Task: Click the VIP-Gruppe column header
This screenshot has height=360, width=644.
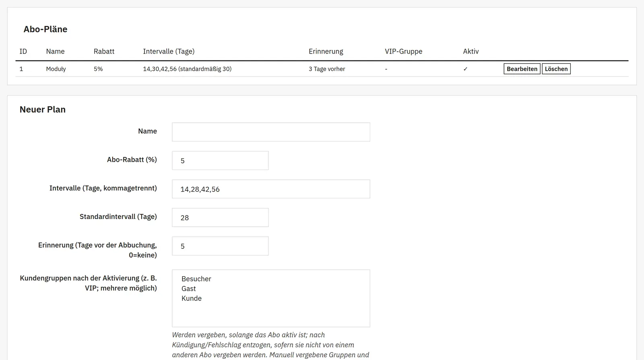Action: (404, 52)
